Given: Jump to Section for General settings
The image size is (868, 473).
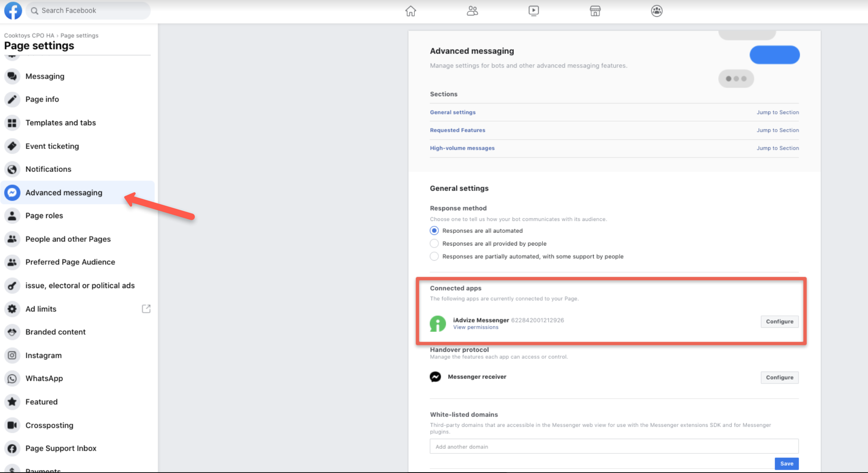Looking at the screenshot, I should click(778, 112).
